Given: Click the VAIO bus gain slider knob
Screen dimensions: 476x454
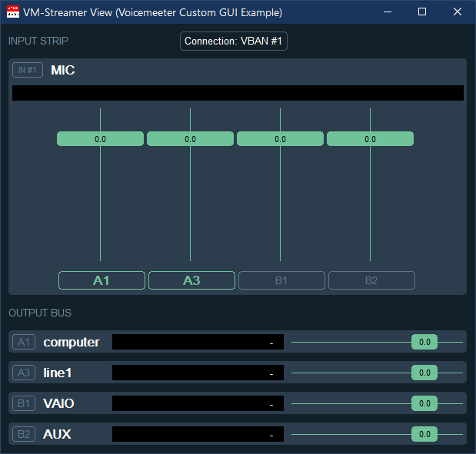Looking at the screenshot, I should (424, 403).
